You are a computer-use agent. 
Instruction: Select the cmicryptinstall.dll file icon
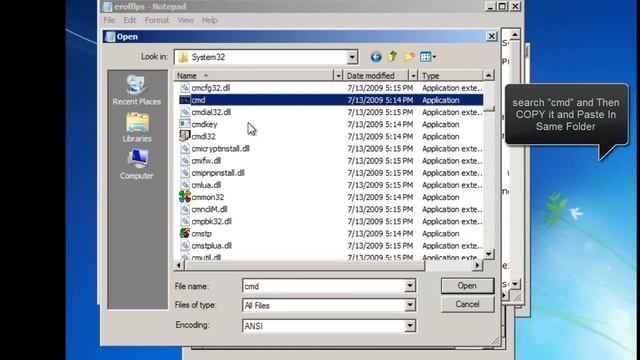tap(184, 149)
